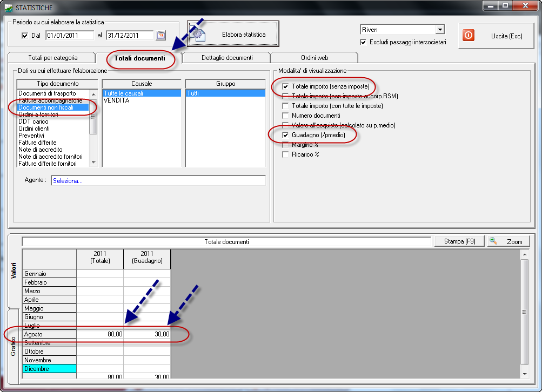Click the 2011 (Guadagno) column header
Screen dimensions: 542x392
[147, 259]
